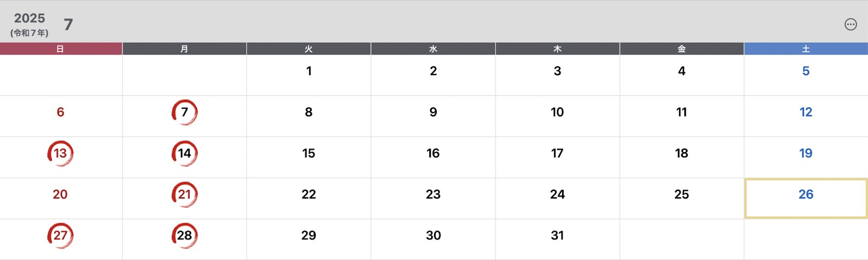The height and width of the screenshot is (260, 868).
Task: Click the red 日 Sunday column header
Action: pos(61,49)
